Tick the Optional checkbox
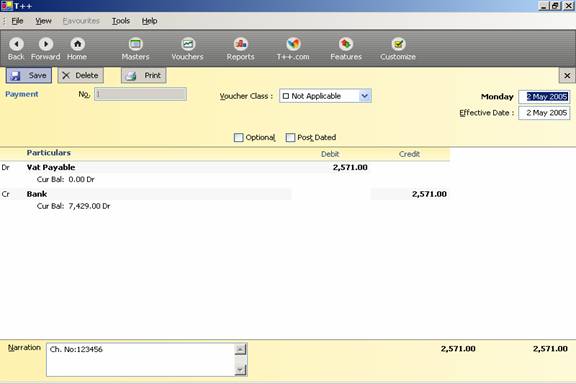This screenshot has height=384, width=576. click(x=238, y=137)
